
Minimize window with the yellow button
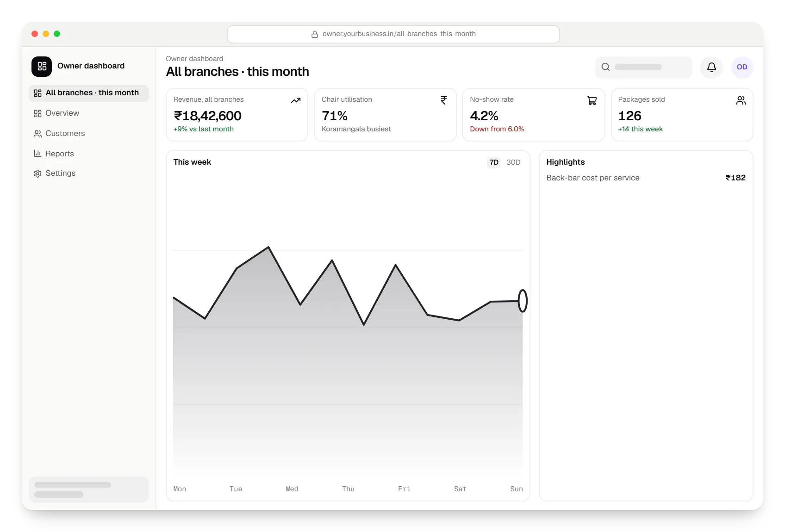click(x=46, y=34)
